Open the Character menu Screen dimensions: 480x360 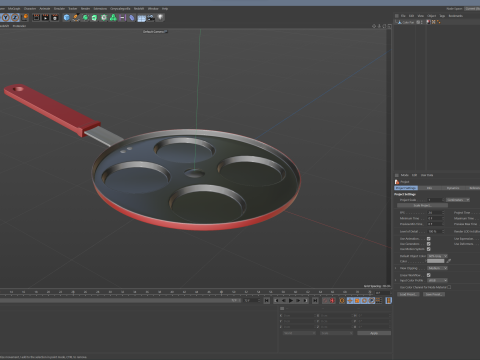click(30, 8)
